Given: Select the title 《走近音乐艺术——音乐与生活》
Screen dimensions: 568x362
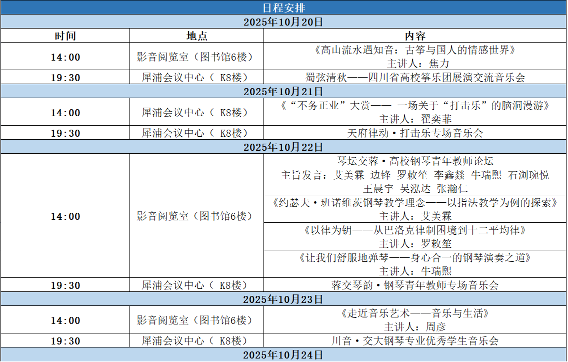Looking at the screenshot, I should 415,313.
